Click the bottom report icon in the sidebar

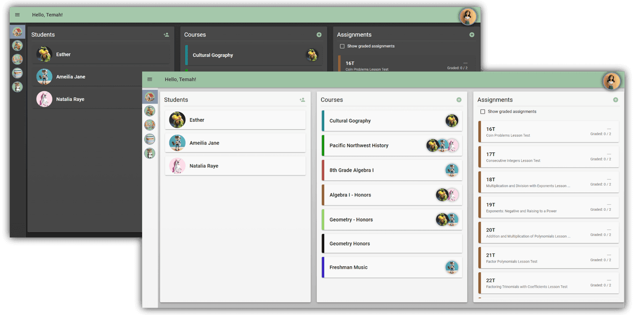pyautogui.click(x=149, y=153)
